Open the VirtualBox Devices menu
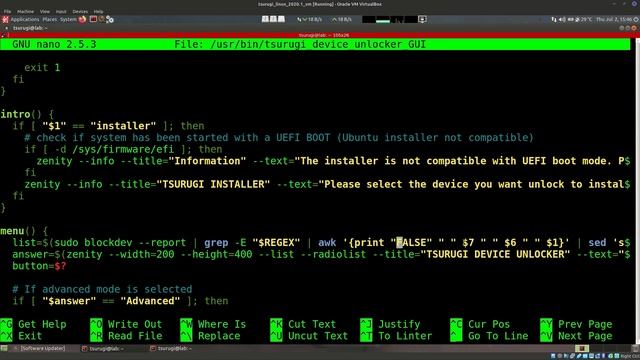Screen dimensions: 640x360 click(80, 11)
